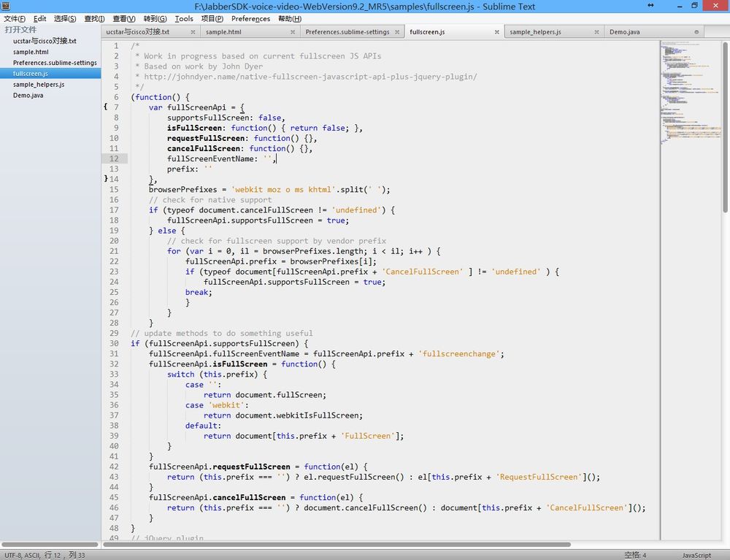This screenshot has height=560, width=730.
Task: Click the 'RequestFullScreen' string on line 43
Action: coord(539,477)
